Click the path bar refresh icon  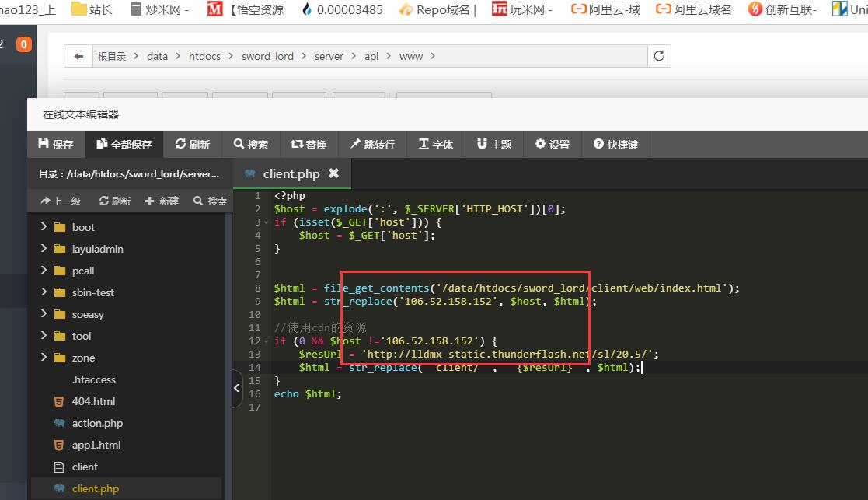click(659, 56)
